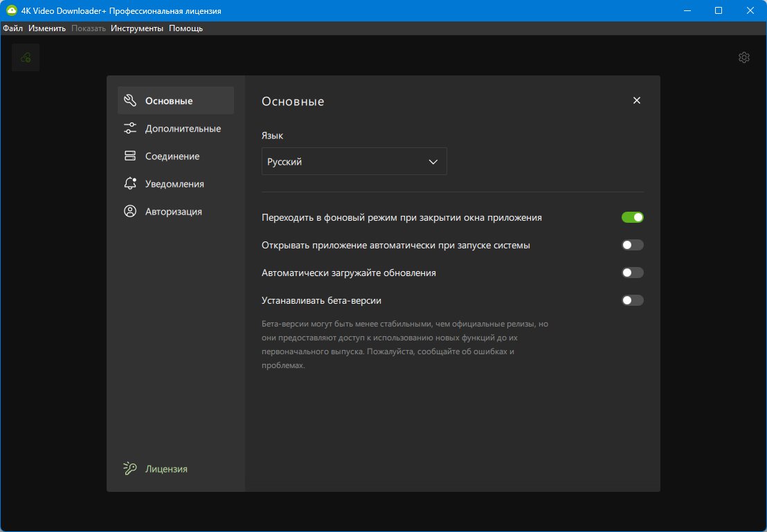
Task: Open the Файл menu
Action: click(12, 28)
